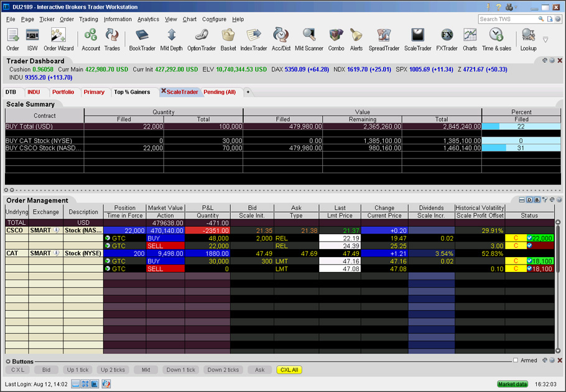Open the File menu
Screen dimensions: 566x392
(x=11, y=19)
